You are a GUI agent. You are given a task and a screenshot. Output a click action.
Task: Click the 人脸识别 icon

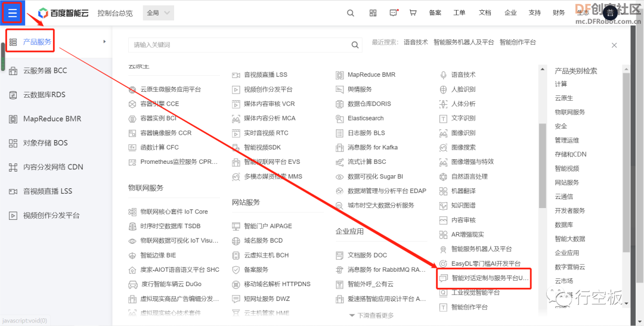click(x=443, y=89)
